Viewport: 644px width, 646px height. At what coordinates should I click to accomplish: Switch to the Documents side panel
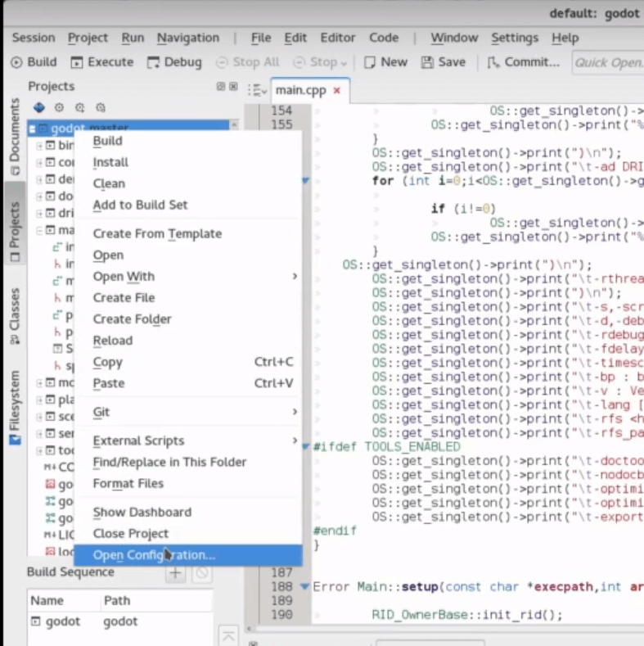pos(15,137)
